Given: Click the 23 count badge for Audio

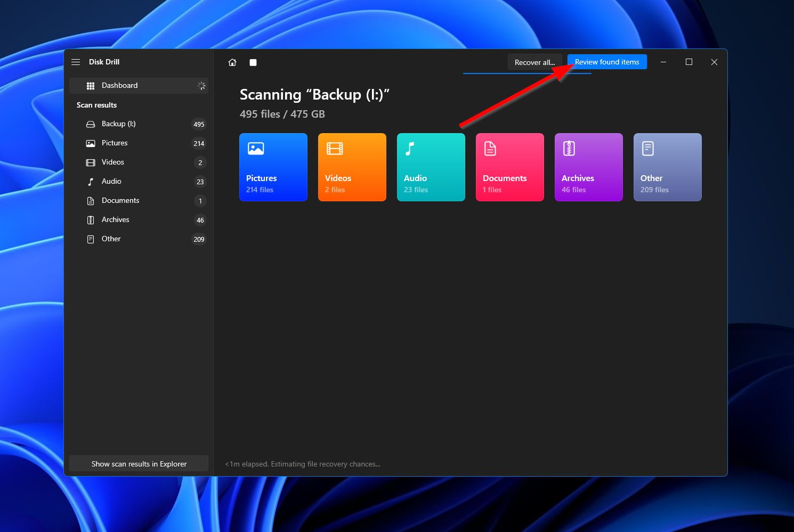Looking at the screenshot, I should pyautogui.click(x=200, y=182).
